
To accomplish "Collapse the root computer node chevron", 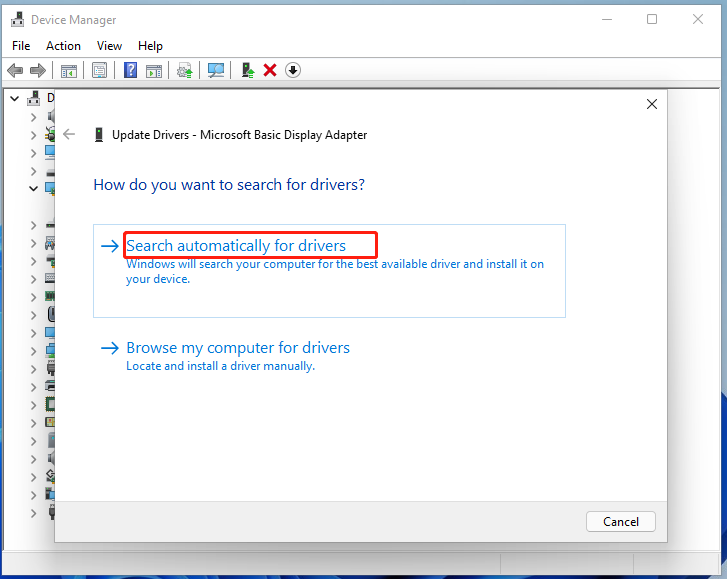I will click(x=15, y=99).
